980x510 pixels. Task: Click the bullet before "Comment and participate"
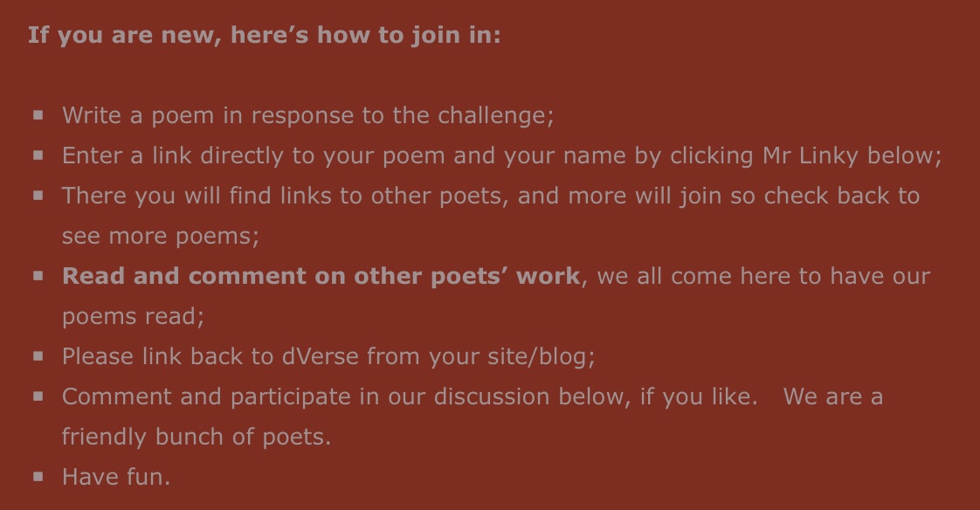(x=38, y=396)
